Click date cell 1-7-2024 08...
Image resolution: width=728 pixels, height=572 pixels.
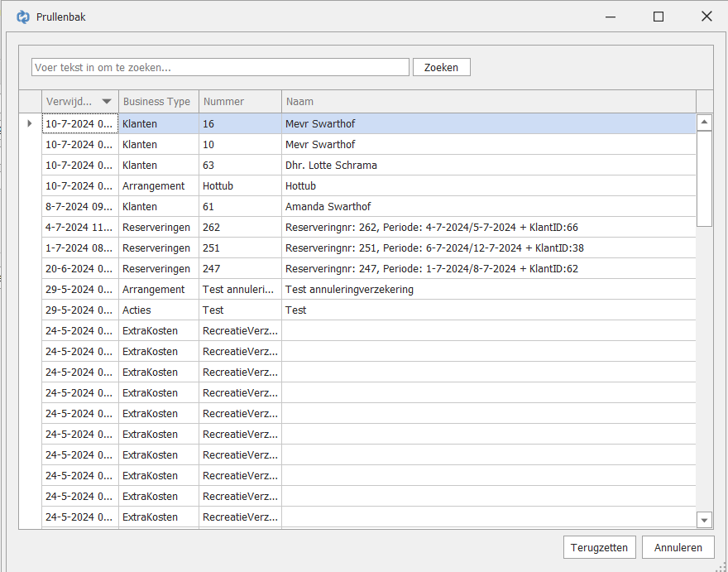80,248
